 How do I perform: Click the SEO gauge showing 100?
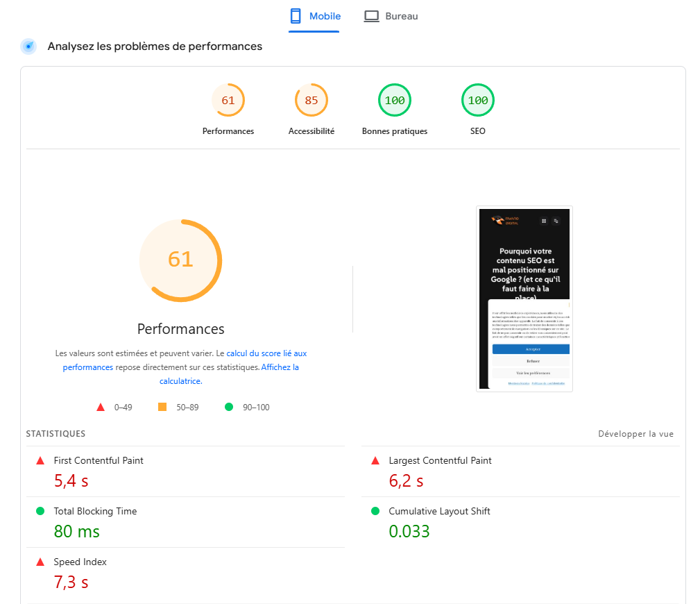click(477, 100)
